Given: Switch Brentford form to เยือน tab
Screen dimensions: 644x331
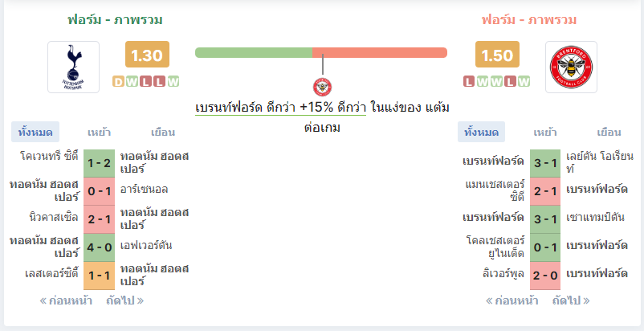Looking at the screenshot, I should [609, 133].
